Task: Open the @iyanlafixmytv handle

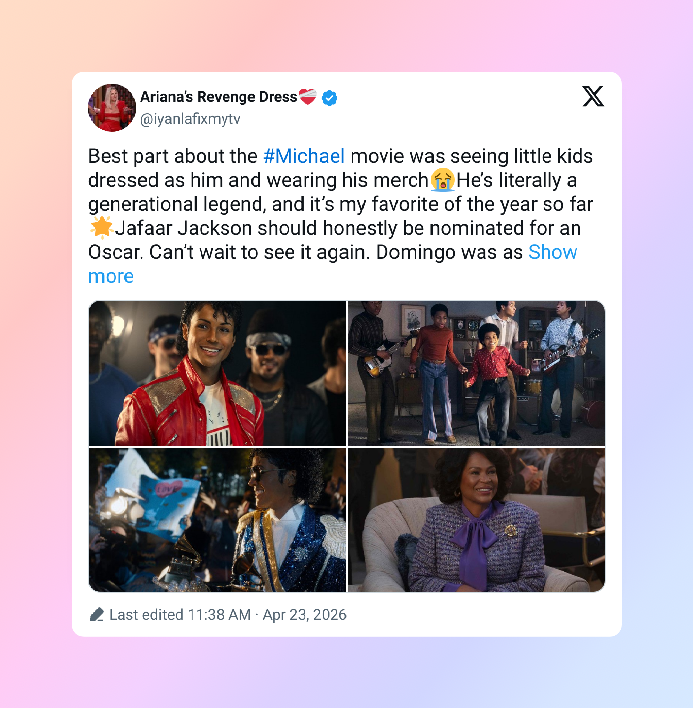Action: click(x=190, y=119)
